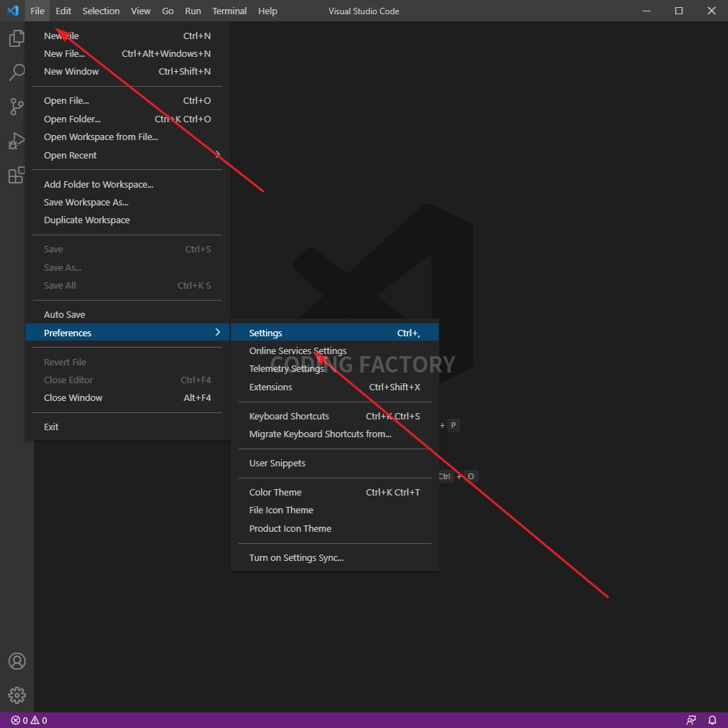This screenshot has height=728, width=728.
Task: Open the Help menu
Action: (x=267, y=11)
